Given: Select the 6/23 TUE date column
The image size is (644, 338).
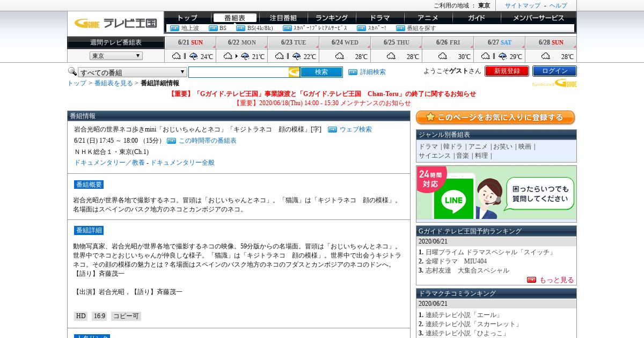Looking at the screenshot, I should click(x=293, y=42).
